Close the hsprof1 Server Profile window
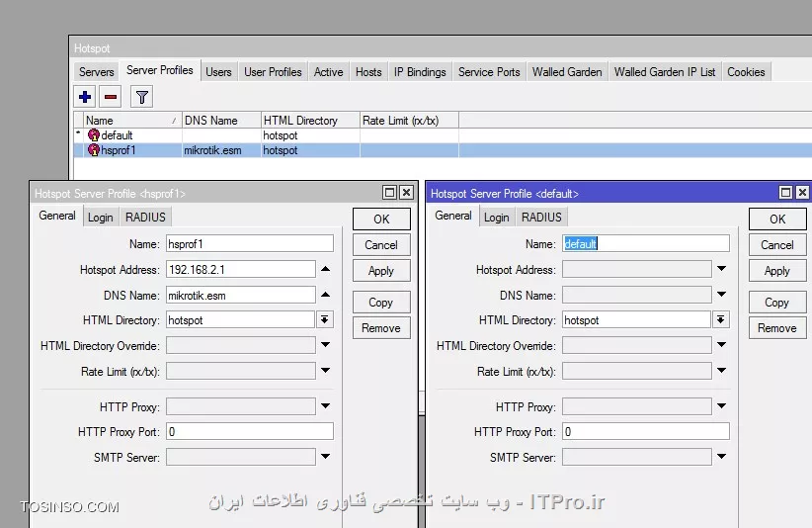This screenshot has width=812, height=528. coord(407,193)
